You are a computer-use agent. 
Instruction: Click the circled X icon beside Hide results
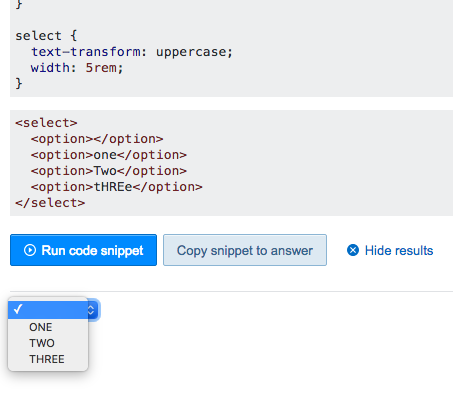[x=353, y=250]
